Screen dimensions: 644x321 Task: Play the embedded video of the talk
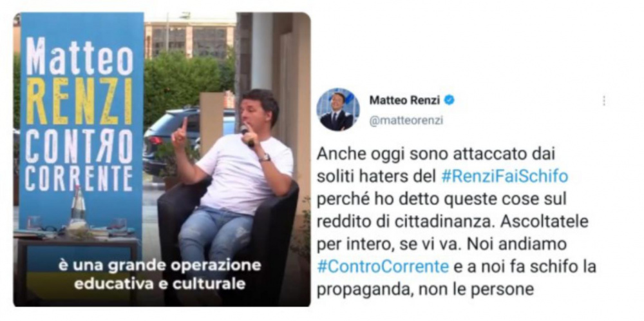162,159
